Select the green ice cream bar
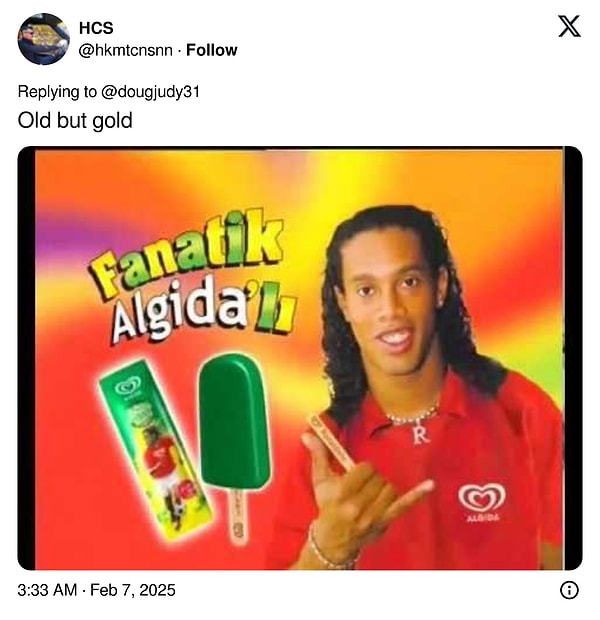600x620 pixels. point(234,422)
